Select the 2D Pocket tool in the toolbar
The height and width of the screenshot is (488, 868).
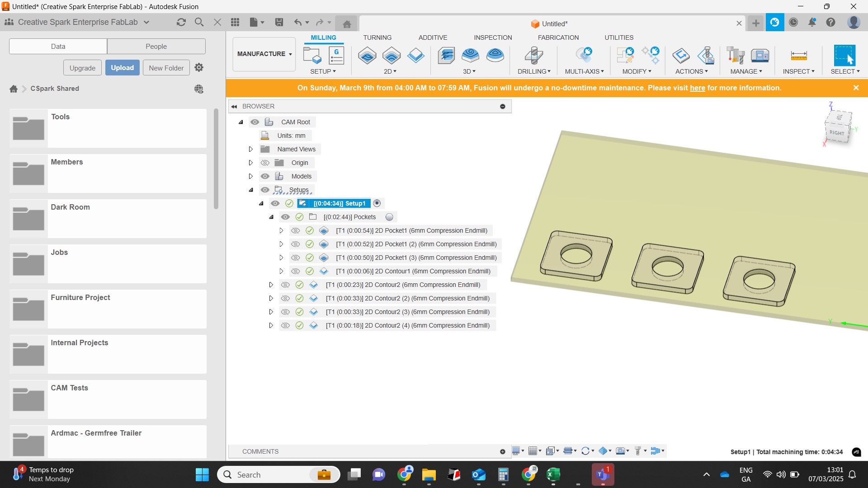[392, 56]
